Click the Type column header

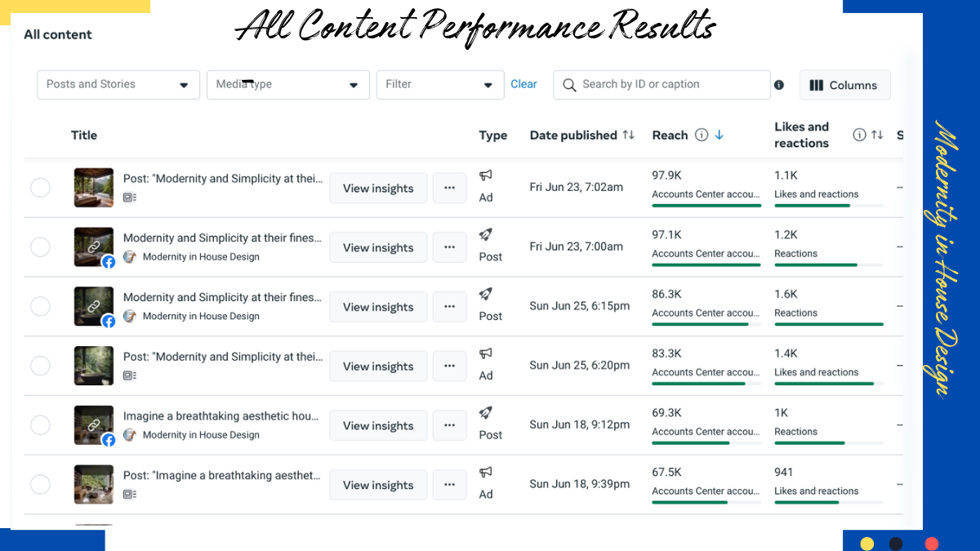pyautogui.click(x=493, y=136)
